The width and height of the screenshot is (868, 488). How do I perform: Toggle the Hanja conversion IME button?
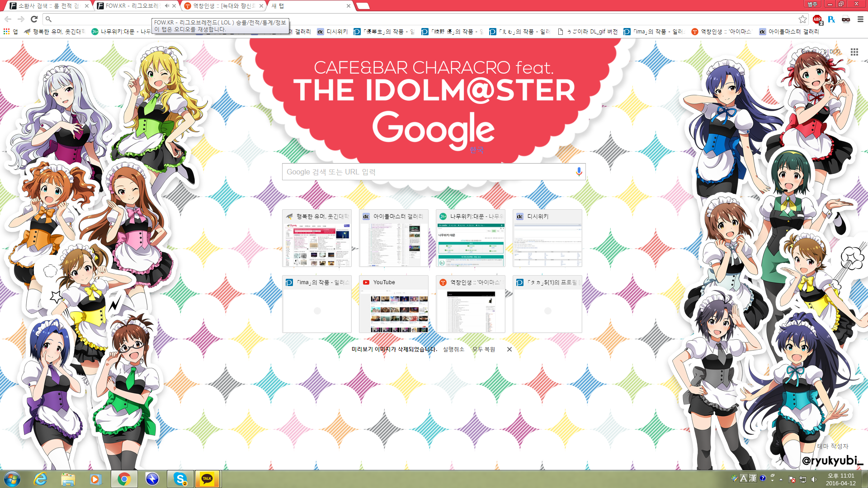pyautogui.click(x=753, y=478)
